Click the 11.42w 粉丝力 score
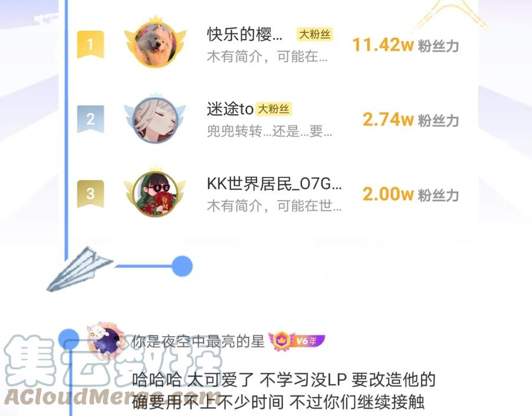The height and width of the screenshot is (416, 532). [x=406, y=45]
